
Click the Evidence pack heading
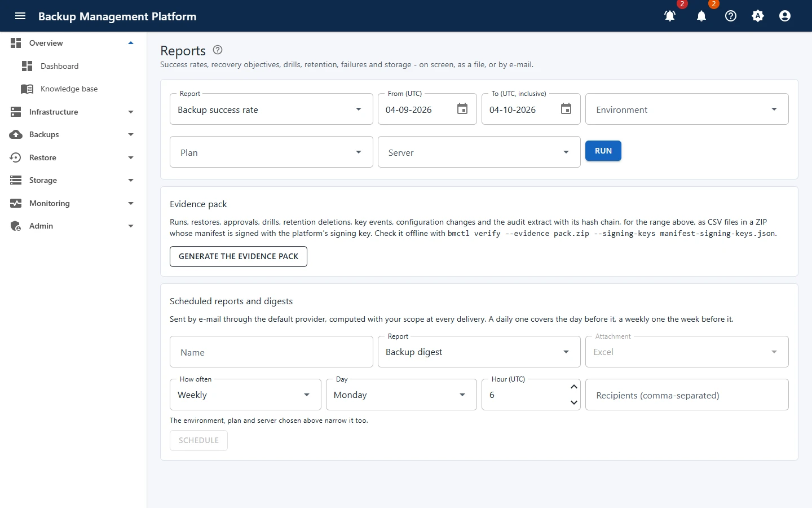tap(198, 204)
